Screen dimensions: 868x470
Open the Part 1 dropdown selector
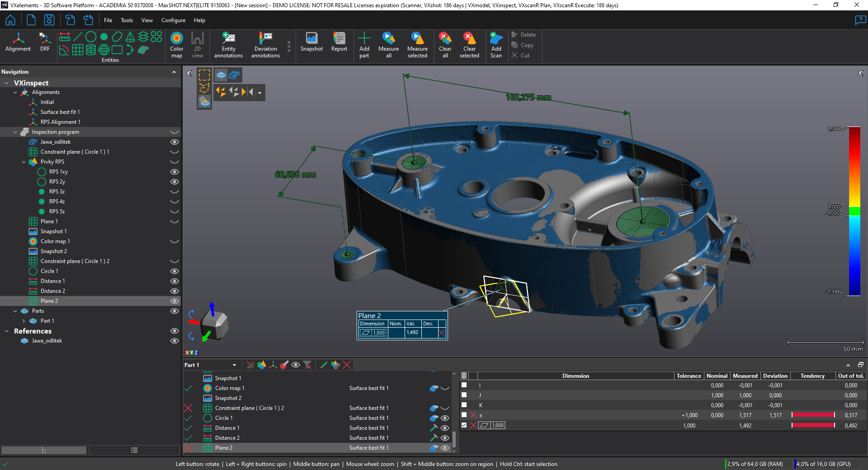[234, 365]
